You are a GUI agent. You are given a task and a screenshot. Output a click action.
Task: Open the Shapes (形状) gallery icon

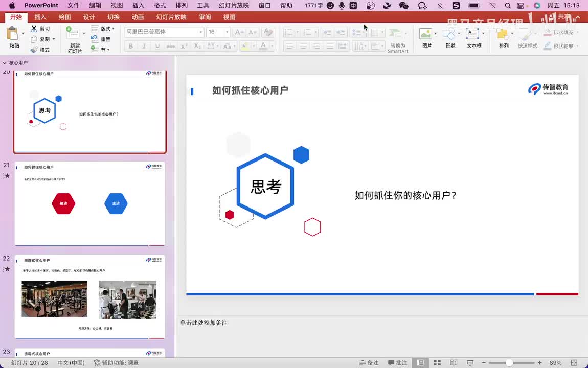click(449, 34)
